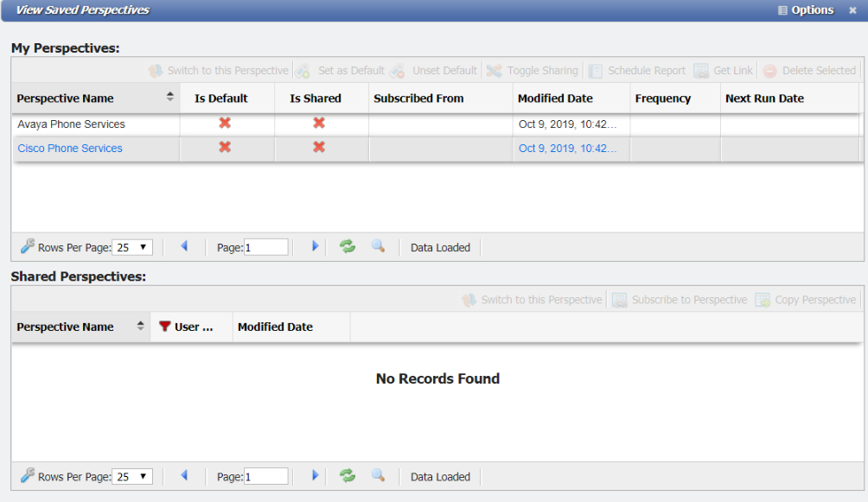Image resolution: width=868 pixels, height=502 pixels.
Task: Toggle Is Shared for Cisco Phone Services
Action: (x=319, y=148)
